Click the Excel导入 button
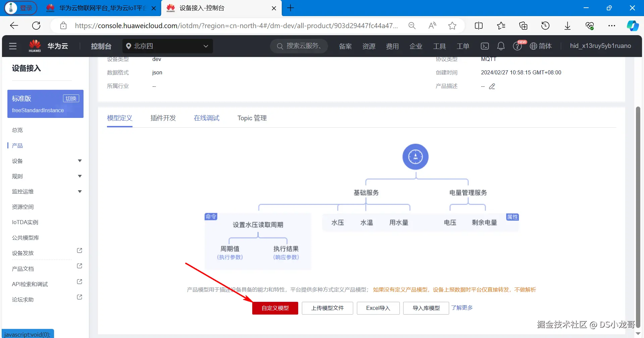The width and height of the screenshot is (644, 338). pyautogui.click(x=378, y=308)
